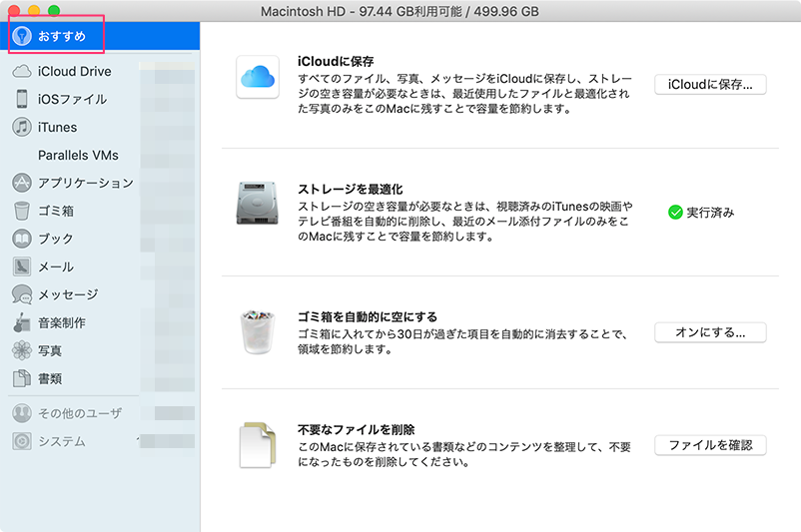Minimize the window with yellow button

(34, 10)
